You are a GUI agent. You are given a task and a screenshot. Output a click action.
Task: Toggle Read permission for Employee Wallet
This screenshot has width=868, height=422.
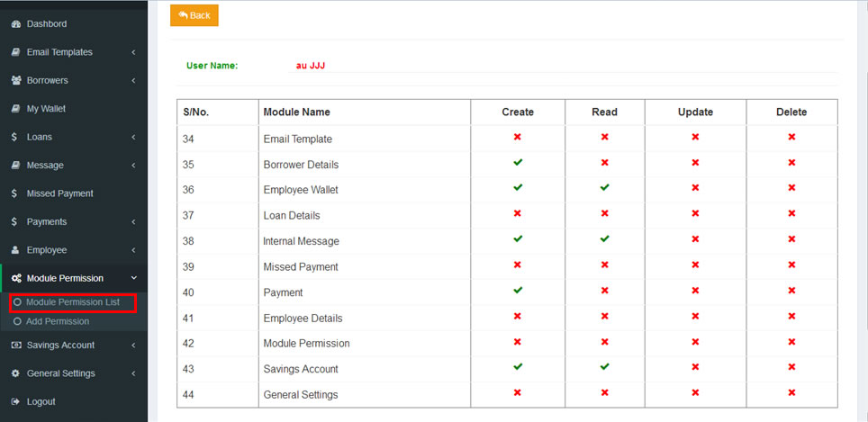tap(604, 188)
